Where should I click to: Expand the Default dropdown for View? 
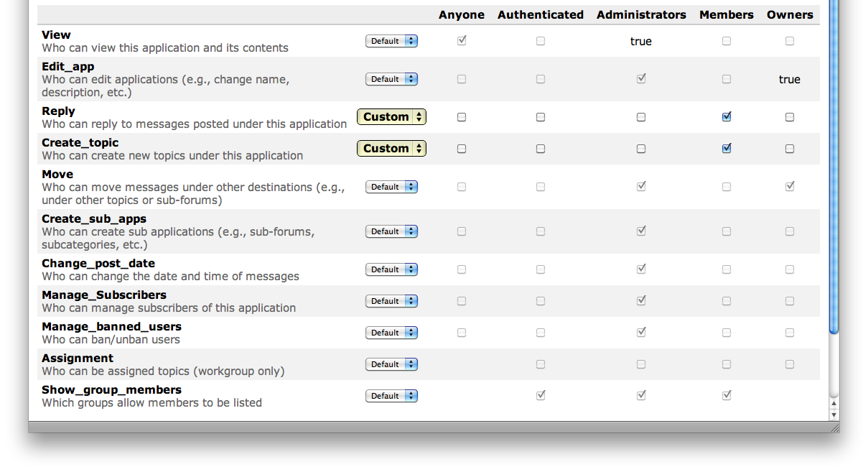(391, 42)
